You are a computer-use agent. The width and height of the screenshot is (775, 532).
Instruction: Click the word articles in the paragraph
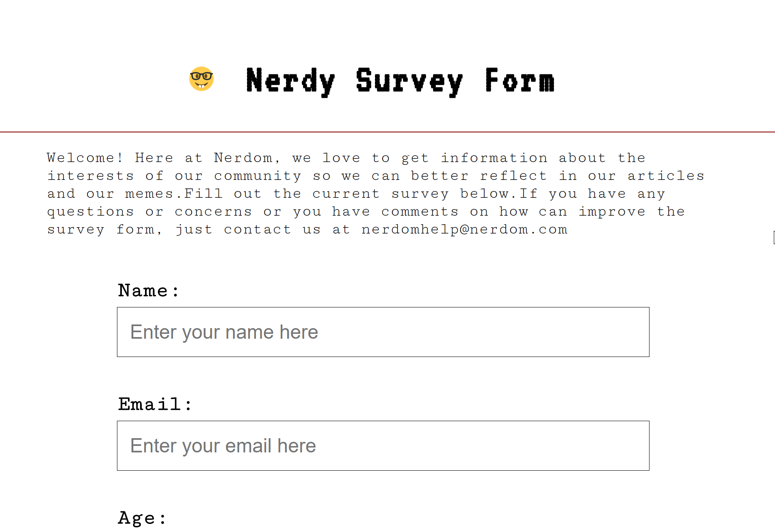[666, 175]
